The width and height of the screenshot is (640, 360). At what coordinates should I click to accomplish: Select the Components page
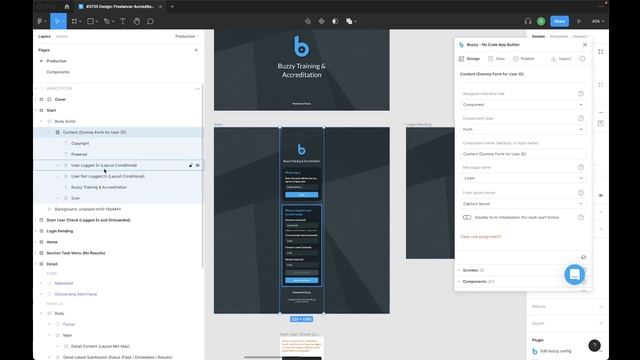(58, 72)
